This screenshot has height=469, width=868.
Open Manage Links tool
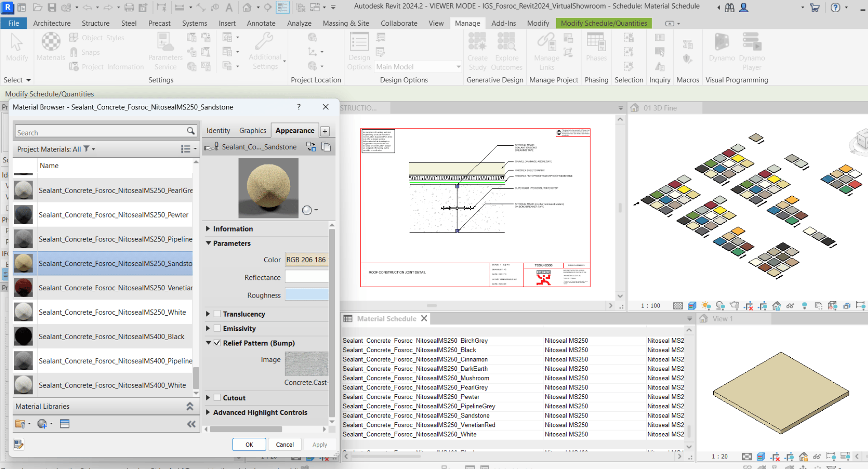pyautogui.click(x=546, y=52)
